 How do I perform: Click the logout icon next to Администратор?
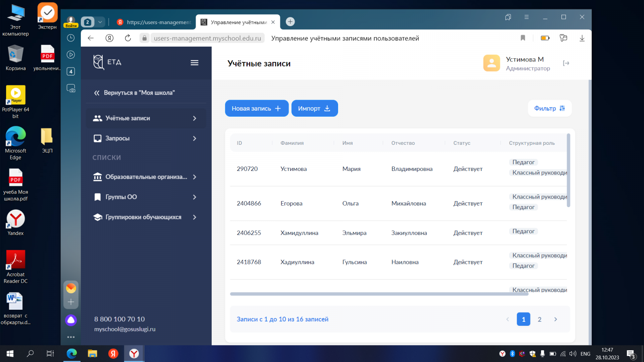[x=566, y=63]
